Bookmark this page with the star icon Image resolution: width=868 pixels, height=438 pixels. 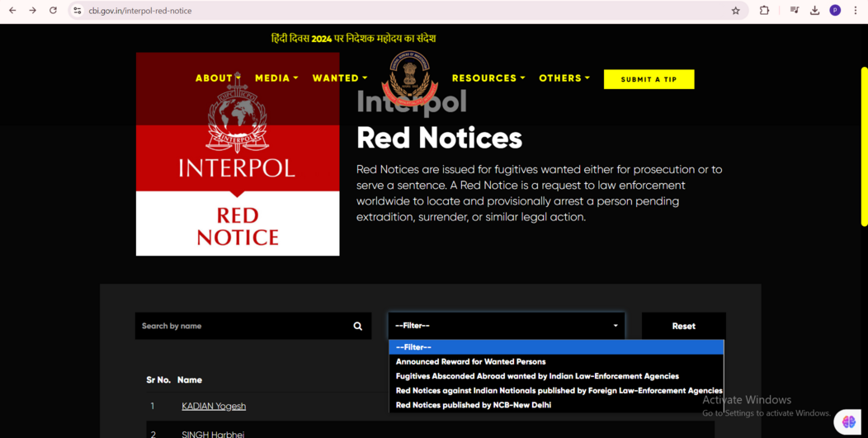click(735, 11)
